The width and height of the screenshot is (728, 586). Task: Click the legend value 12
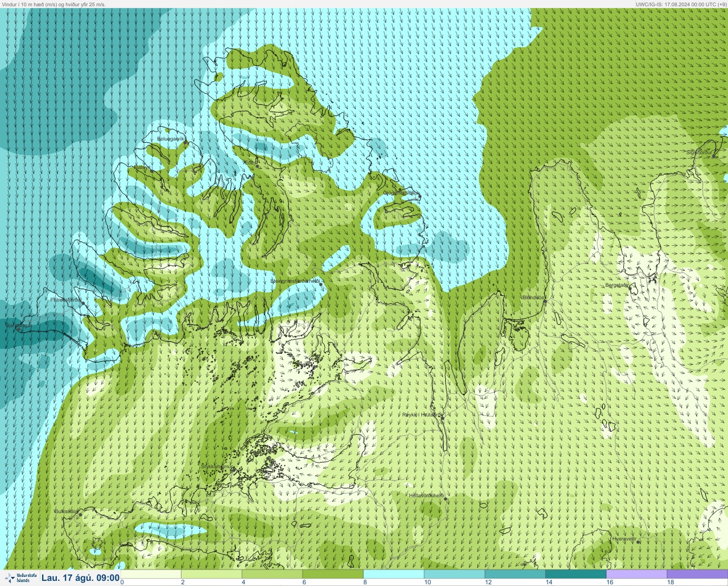488,582
